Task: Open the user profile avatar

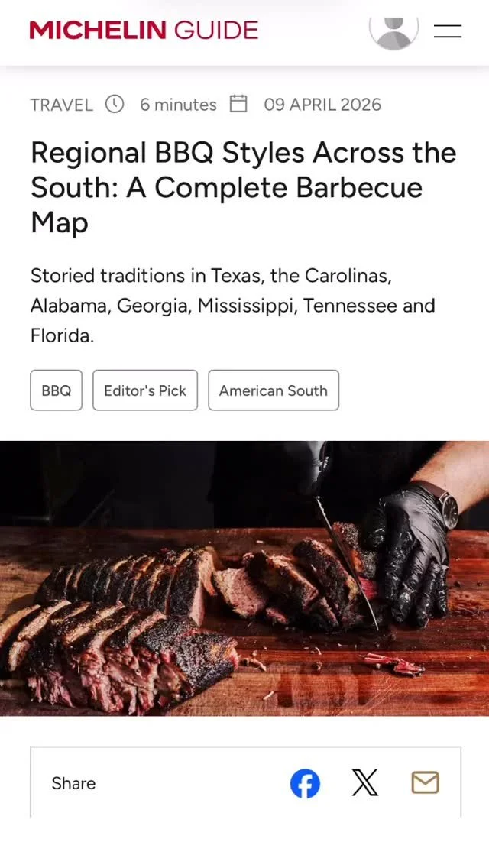Action: click(x=393, y=31)
